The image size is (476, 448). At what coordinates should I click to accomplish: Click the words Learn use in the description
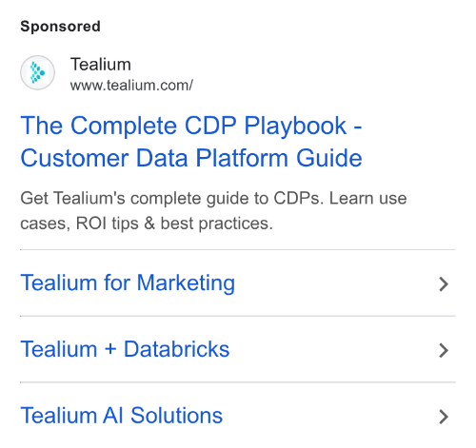click(x=367, y=199)
